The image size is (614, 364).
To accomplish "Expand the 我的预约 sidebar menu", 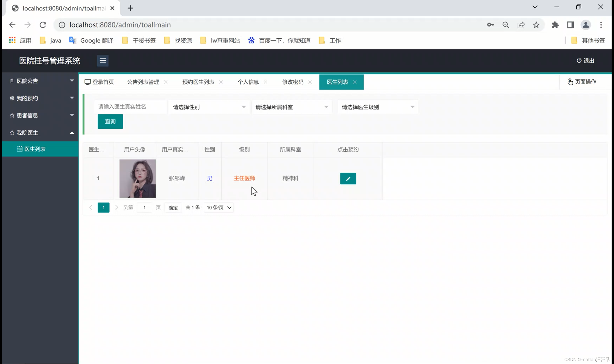I will pyautogui.click(x=41, y=98).
